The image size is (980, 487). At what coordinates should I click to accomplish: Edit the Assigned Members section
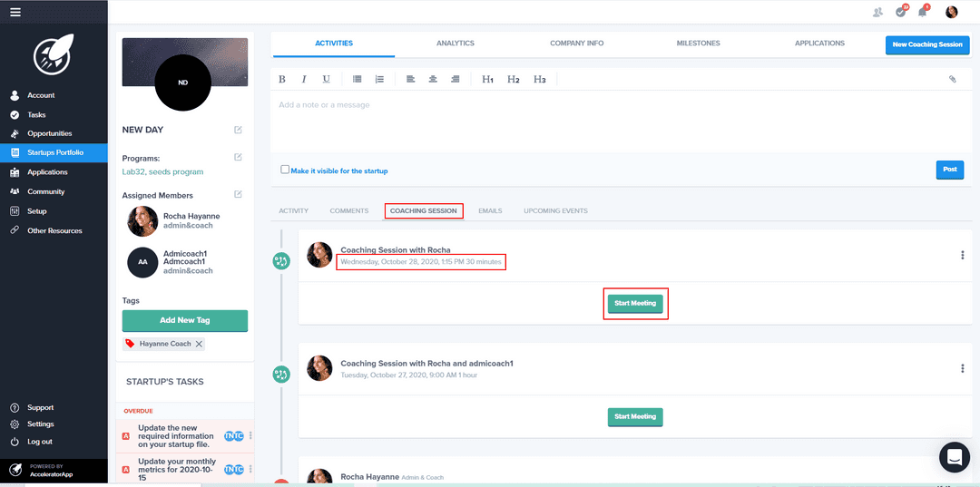point(238,194)
